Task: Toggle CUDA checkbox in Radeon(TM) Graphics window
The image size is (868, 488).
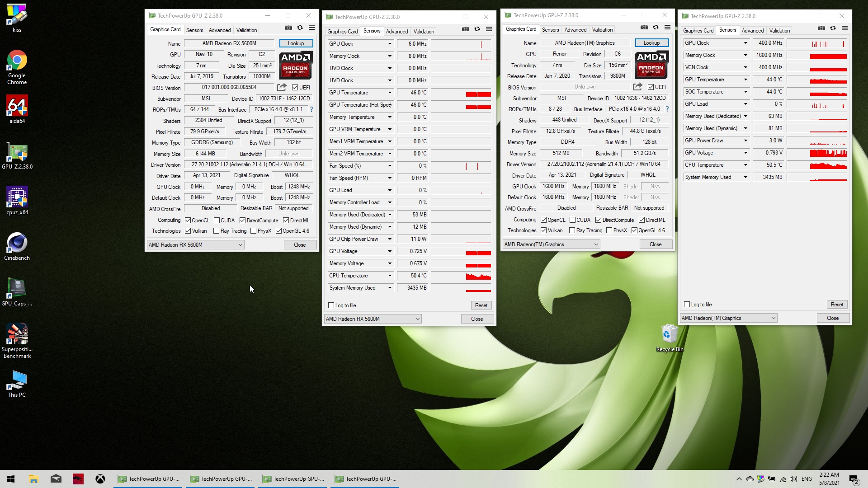Action: pyautogui.click(x=572, y=220)
